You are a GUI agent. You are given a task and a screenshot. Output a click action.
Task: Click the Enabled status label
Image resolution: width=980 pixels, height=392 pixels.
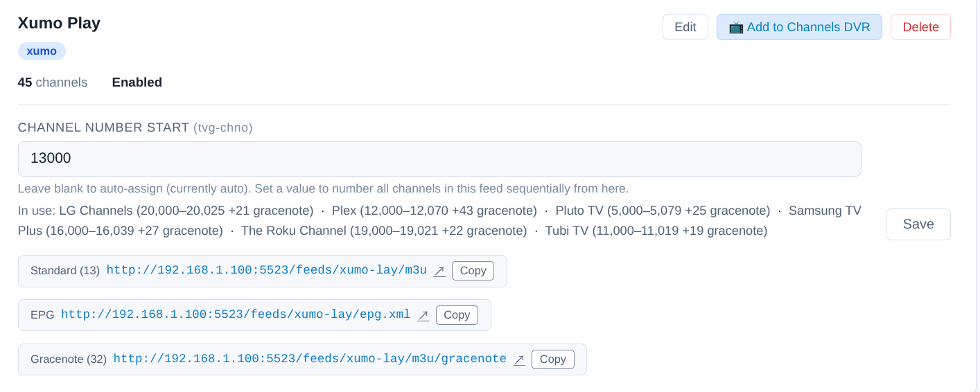click(x=137, y=82)
